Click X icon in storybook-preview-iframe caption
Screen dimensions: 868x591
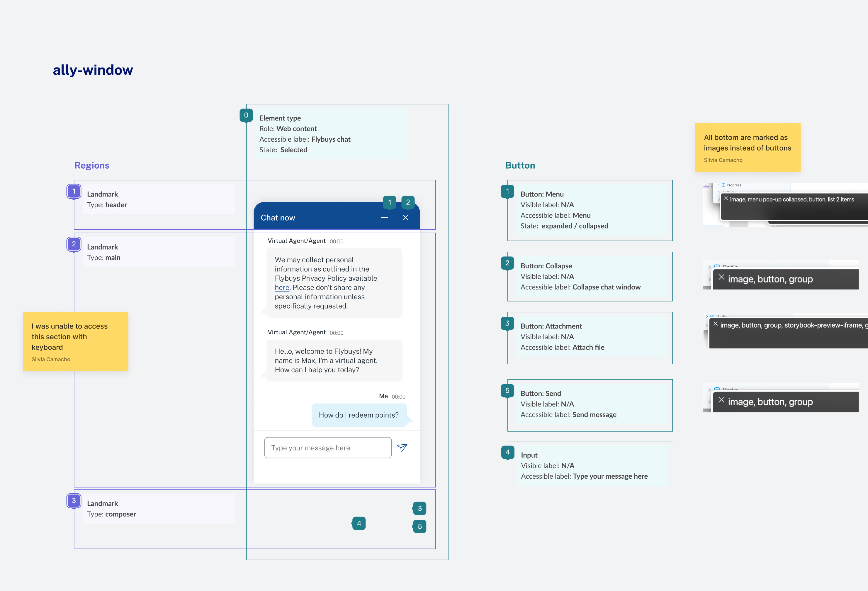pos(716,324)
